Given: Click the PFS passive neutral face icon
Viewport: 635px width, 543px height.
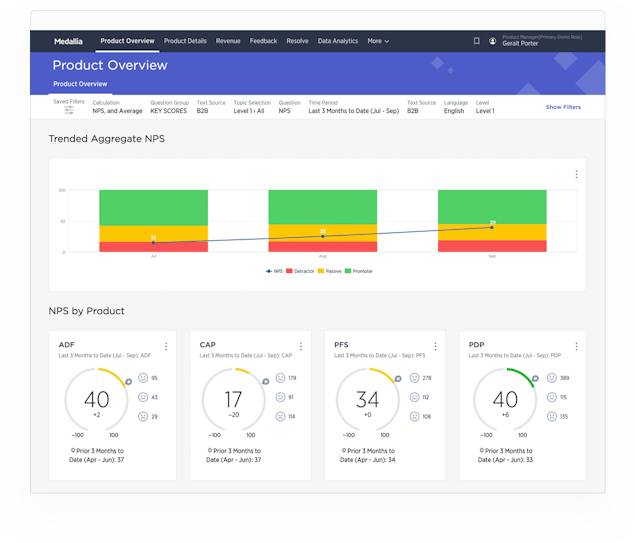Looking at the screenshot, I should [x=414, y=397].
